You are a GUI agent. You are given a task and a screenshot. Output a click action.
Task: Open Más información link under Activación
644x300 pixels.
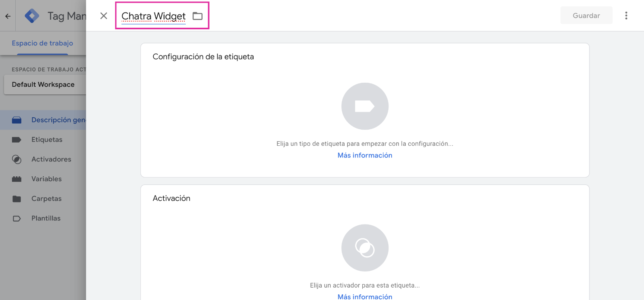click(x=365, y=296)
